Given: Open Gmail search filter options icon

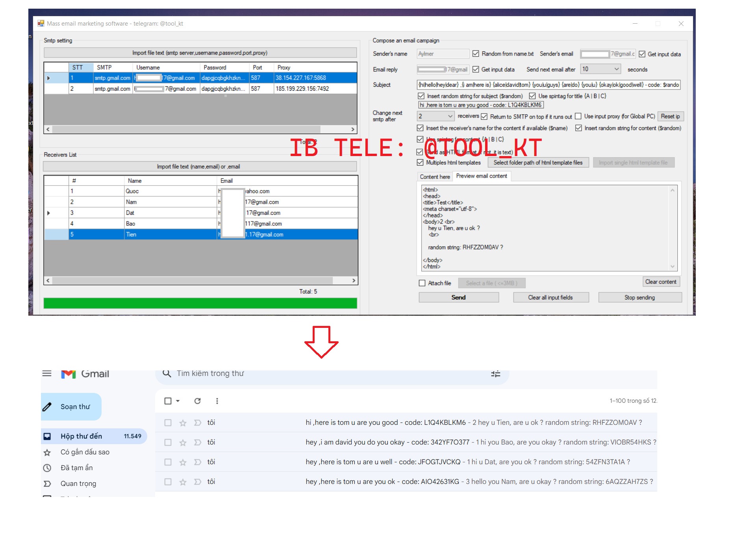Looking at the screenshot, I should (496, 374).
